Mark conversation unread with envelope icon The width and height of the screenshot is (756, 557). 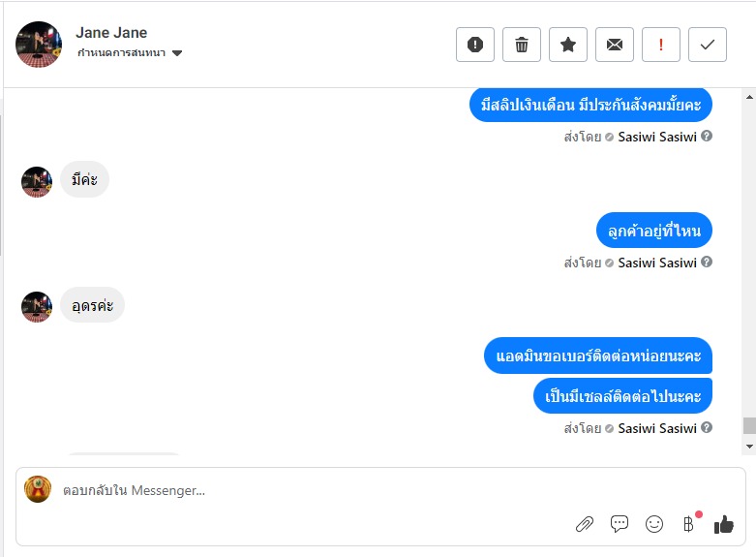click(615, 45)
